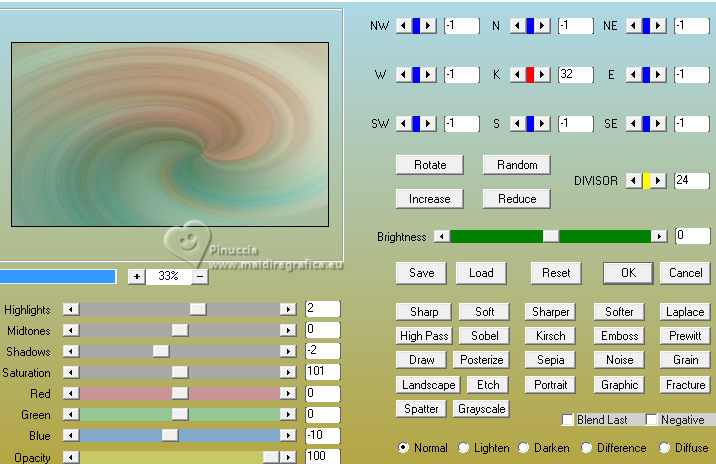
Task: Select the Normal blend mode
Action: 403,448
